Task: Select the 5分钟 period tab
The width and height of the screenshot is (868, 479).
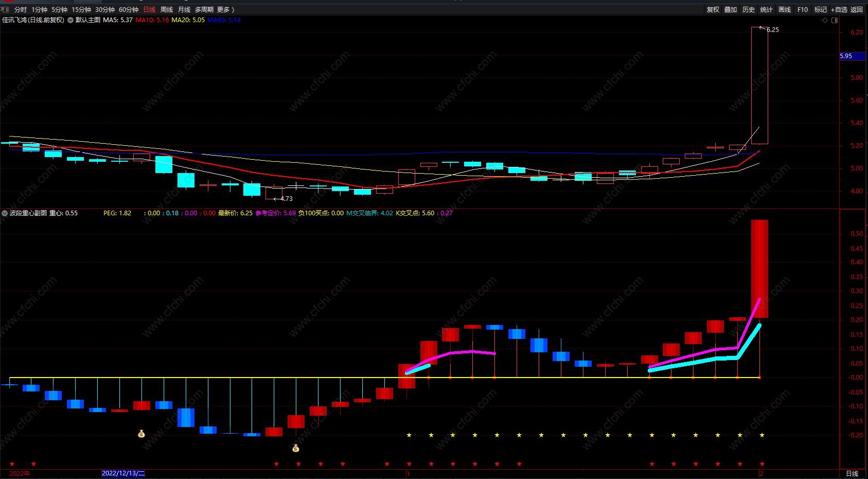Action: tap(60, 10)
